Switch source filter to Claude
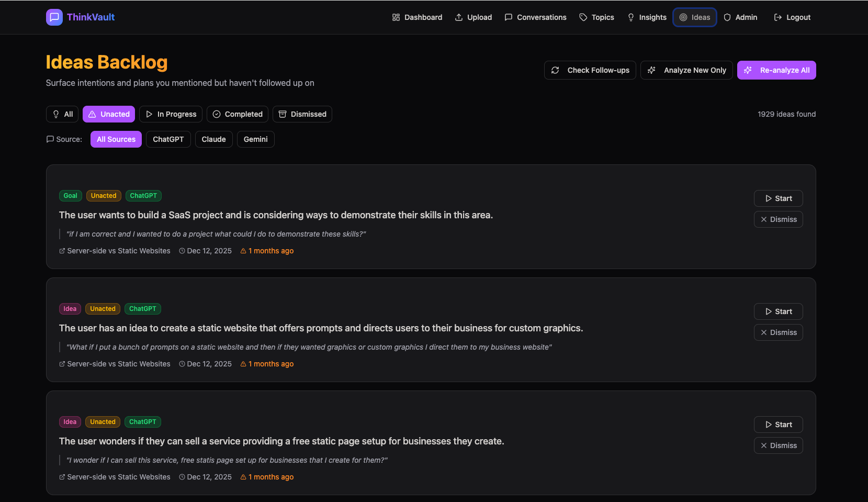Image resolution: width=868 pixels, height=502 pixels. click(x=213, y=139)
